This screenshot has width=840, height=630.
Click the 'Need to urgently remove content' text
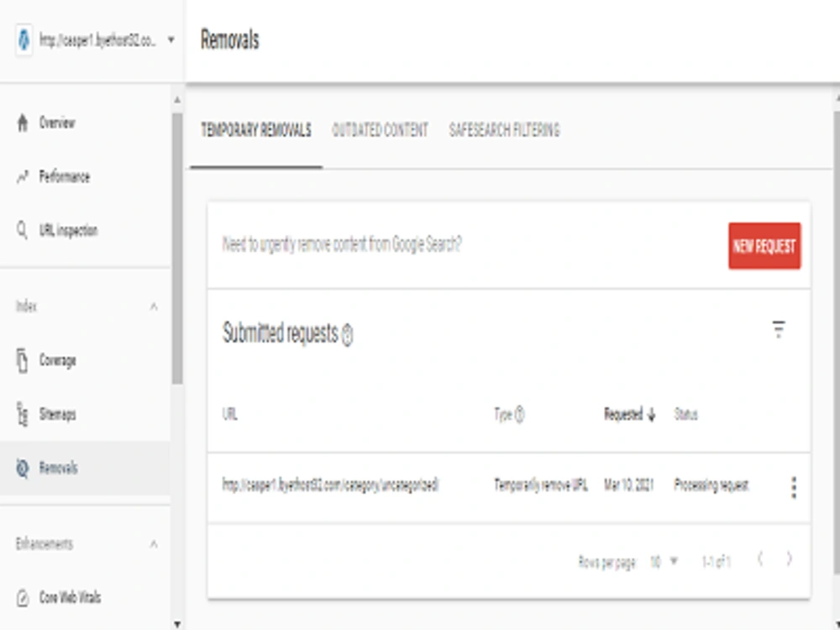[x=342, y=244]
